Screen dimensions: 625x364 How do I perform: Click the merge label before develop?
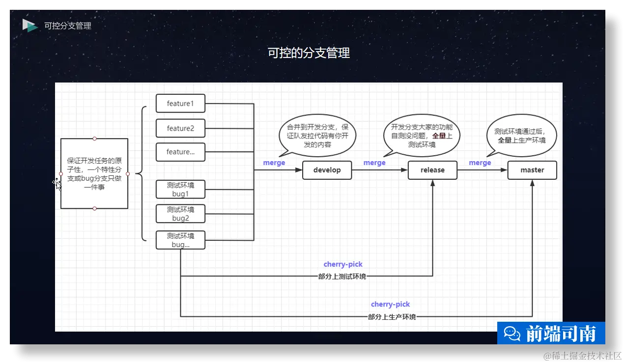274,163
